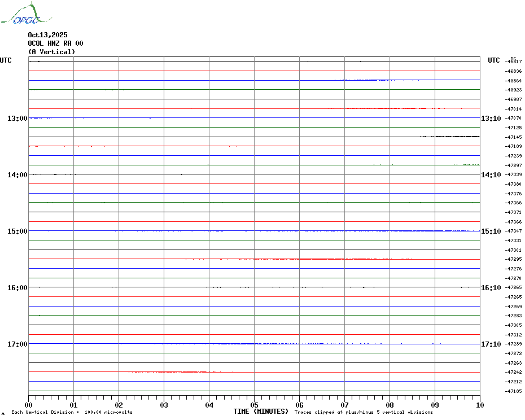Click the 00 minute tick label
The height and width of the screenshot is (420, 525).
[29, 405]
